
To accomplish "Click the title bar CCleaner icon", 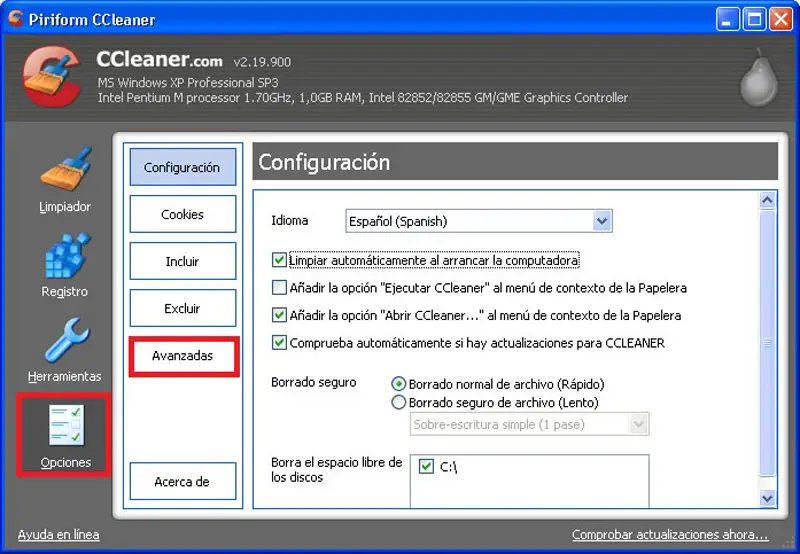I will click(x=16, y=19).
